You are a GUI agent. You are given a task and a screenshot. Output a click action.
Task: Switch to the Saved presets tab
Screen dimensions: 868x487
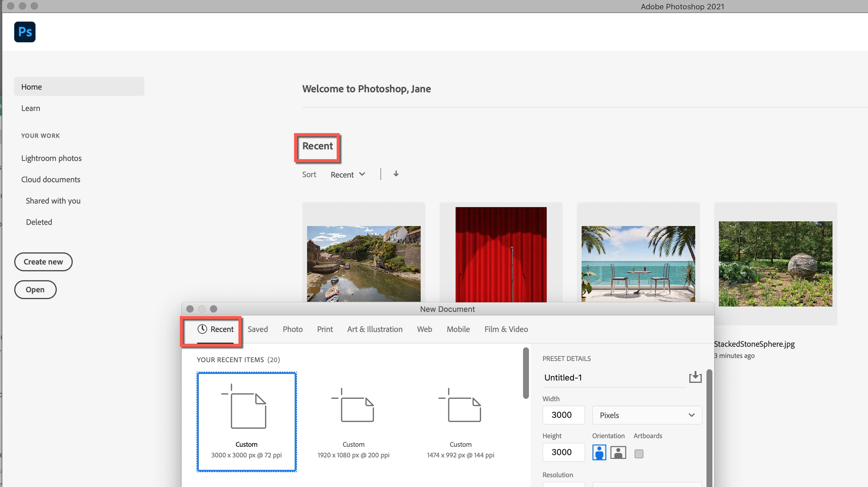[257, 329]
